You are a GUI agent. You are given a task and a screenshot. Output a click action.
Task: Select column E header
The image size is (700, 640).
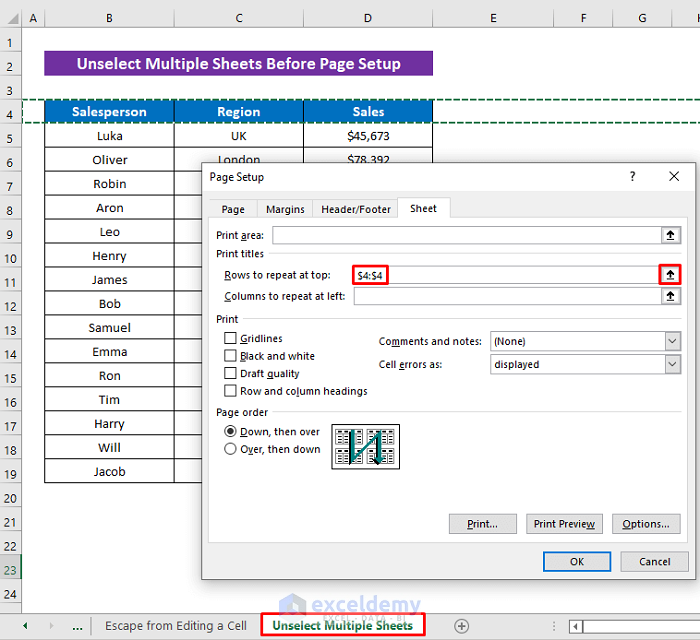tap(493, 18)
